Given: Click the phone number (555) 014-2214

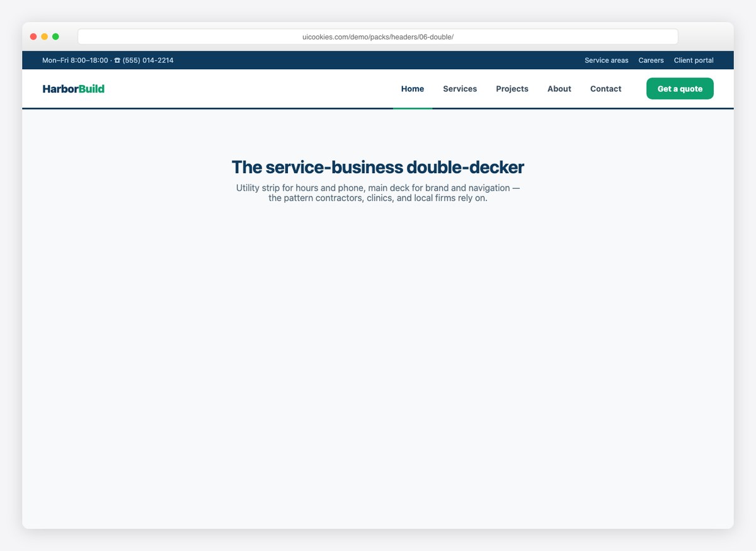Looking at the screenshot, I should point(148,60).
